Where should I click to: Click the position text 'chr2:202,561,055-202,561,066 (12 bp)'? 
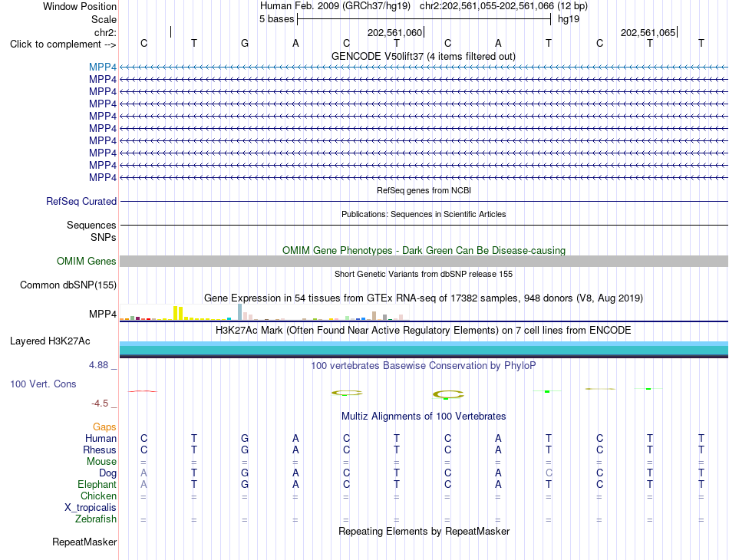pos(503,6)
